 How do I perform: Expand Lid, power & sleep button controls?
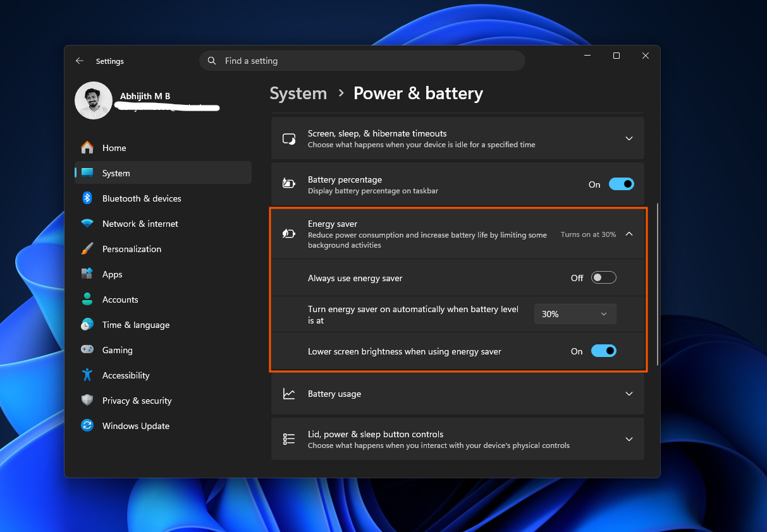point(457,439)
